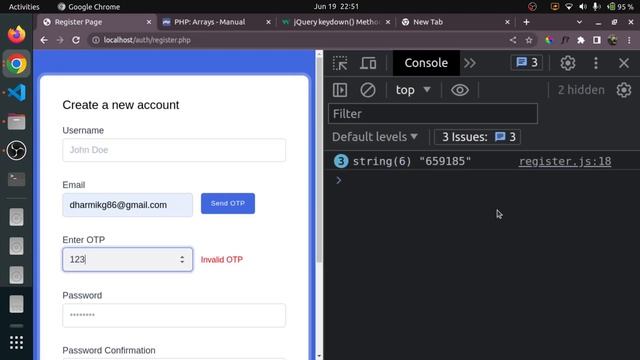640x360 pixels.
Task: Open a new browser tab
Action: (526, 22)
